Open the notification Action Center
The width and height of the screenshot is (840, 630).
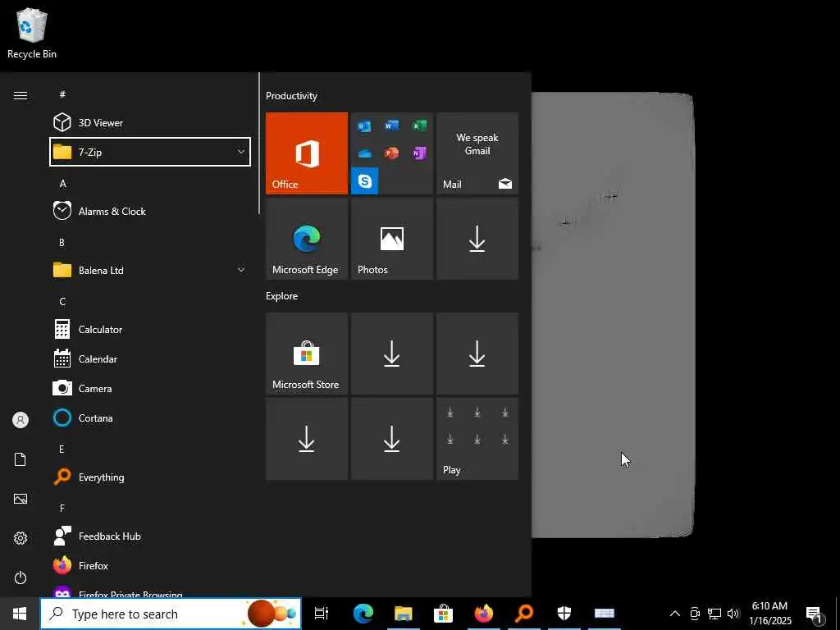coord(814,614)
